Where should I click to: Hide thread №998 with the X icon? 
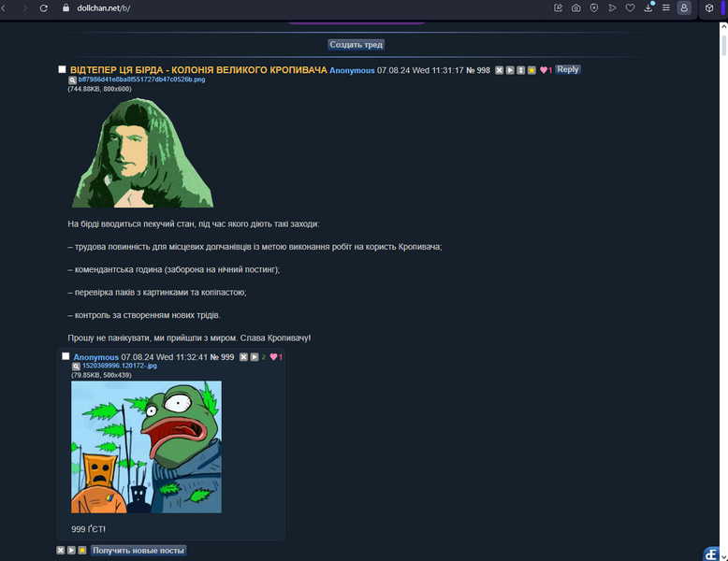(499, 70)
